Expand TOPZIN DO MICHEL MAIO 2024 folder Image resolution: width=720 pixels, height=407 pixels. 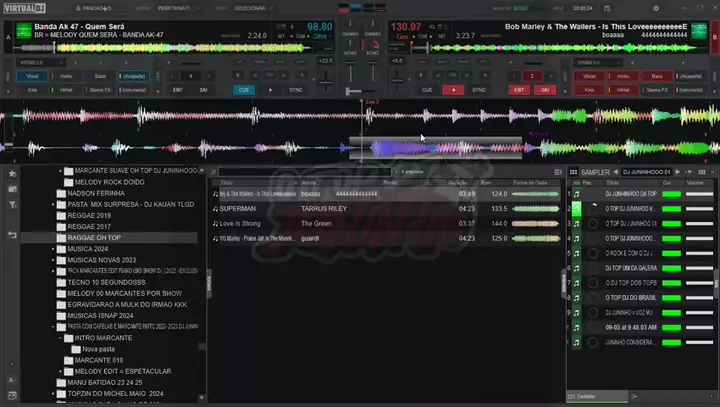pyautogui.click(x=53, y=394)
